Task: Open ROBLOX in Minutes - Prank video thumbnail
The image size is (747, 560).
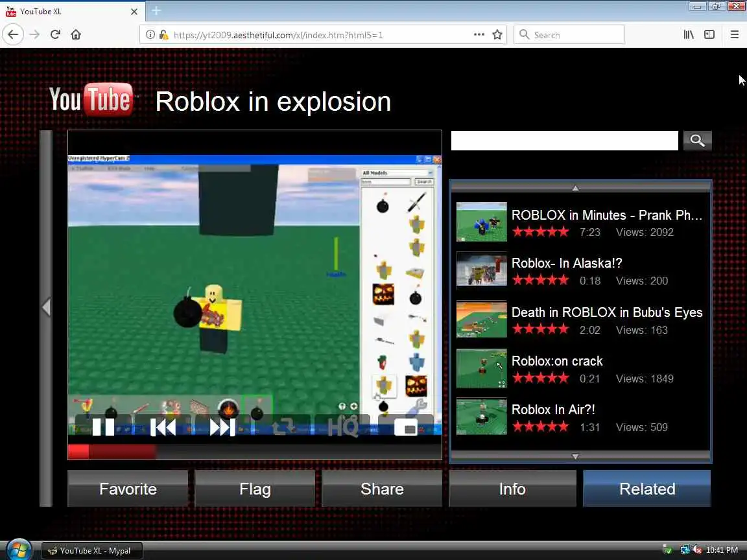Action: [x=481, y=222]
